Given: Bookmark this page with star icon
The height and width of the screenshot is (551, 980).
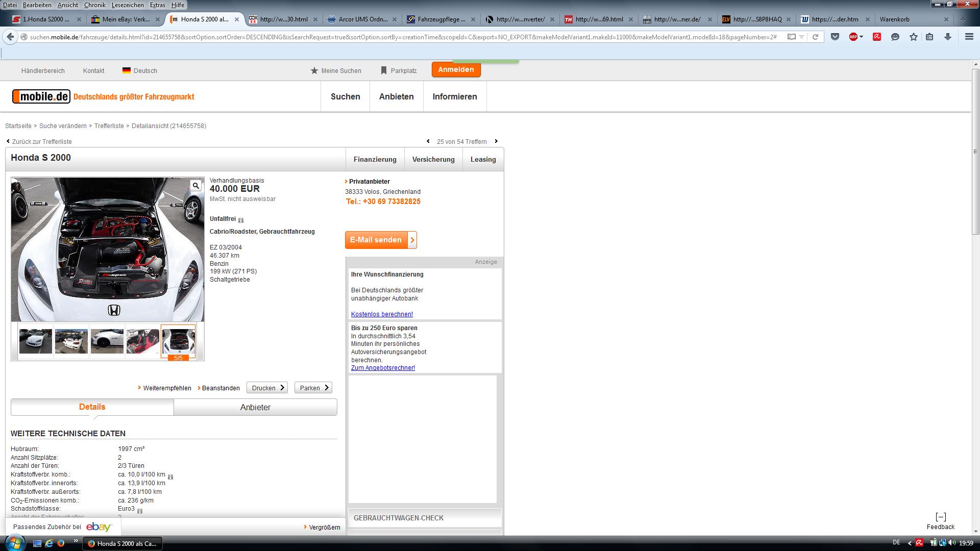Looking at the screenshot, I should [913, 37].
